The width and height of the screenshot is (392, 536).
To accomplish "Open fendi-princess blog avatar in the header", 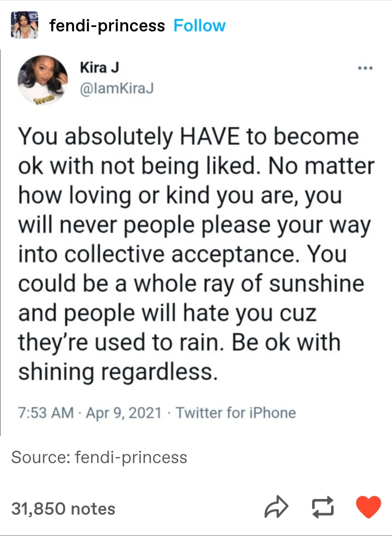I will pyautogui.click(x=24, y=25).
